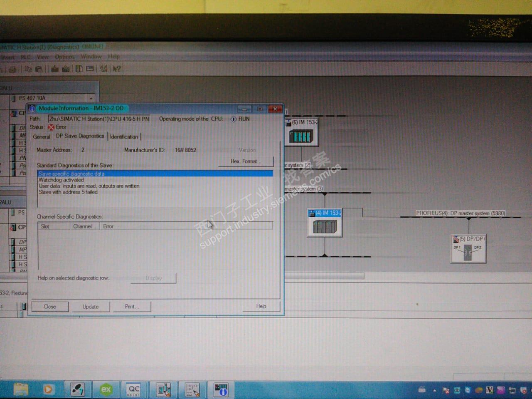Click the Configure Network toolbar icon
The height and width of the screenshot is (399, 532).
pos(103,69)
